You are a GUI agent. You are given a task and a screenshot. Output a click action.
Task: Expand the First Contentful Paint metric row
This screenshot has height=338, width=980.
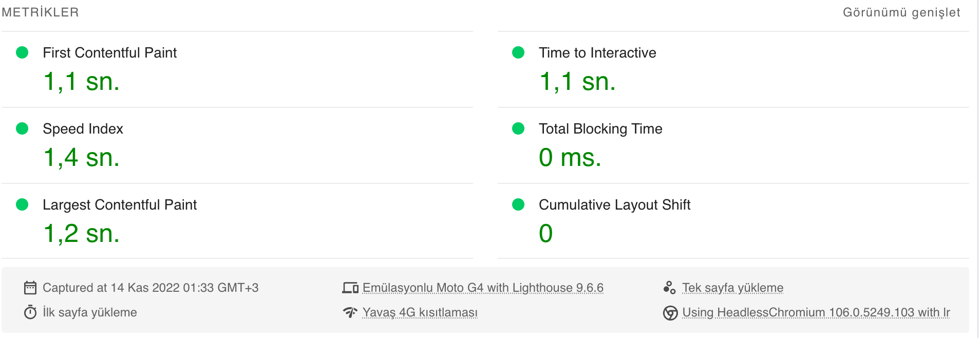coord(237,69)
